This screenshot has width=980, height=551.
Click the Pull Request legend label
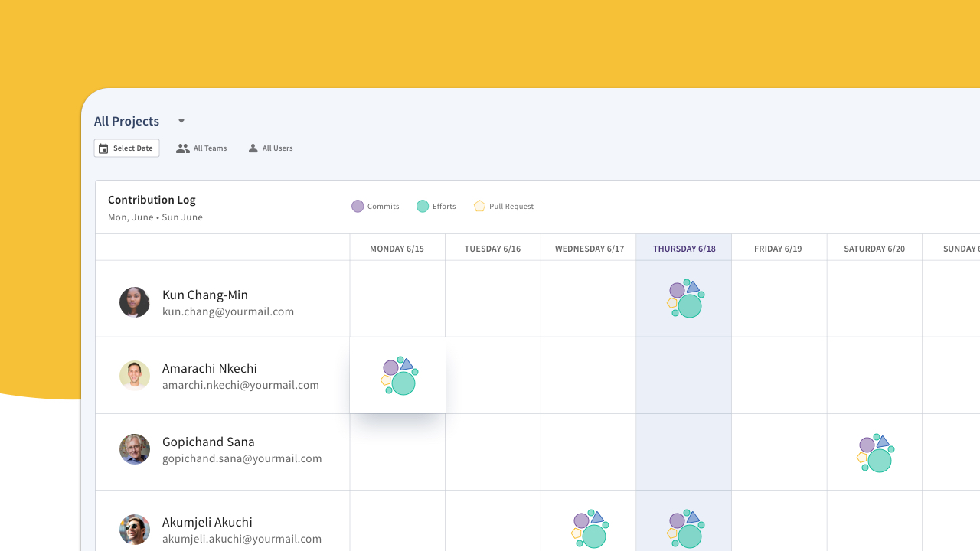point(511,207)
